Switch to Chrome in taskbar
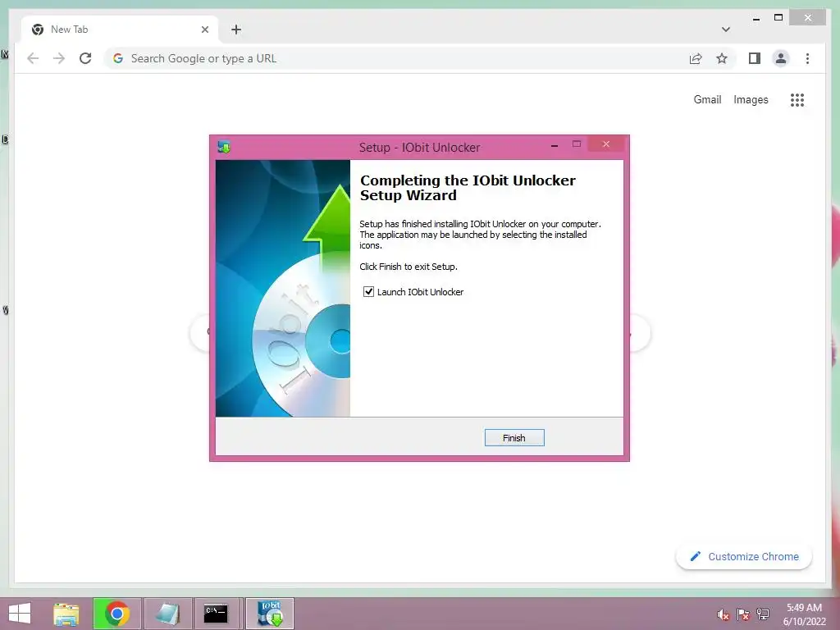Screen dimensions: 840x630 tap(116, 614)
